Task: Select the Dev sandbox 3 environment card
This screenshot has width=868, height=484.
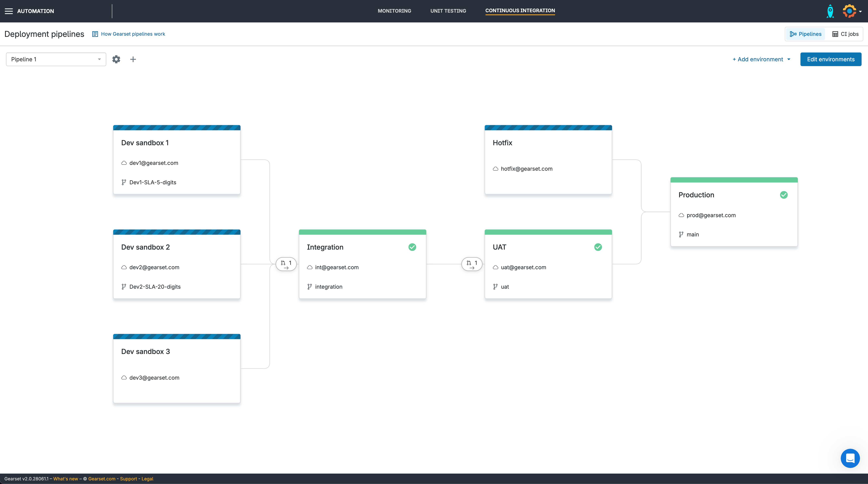Action: click(177, 369)
